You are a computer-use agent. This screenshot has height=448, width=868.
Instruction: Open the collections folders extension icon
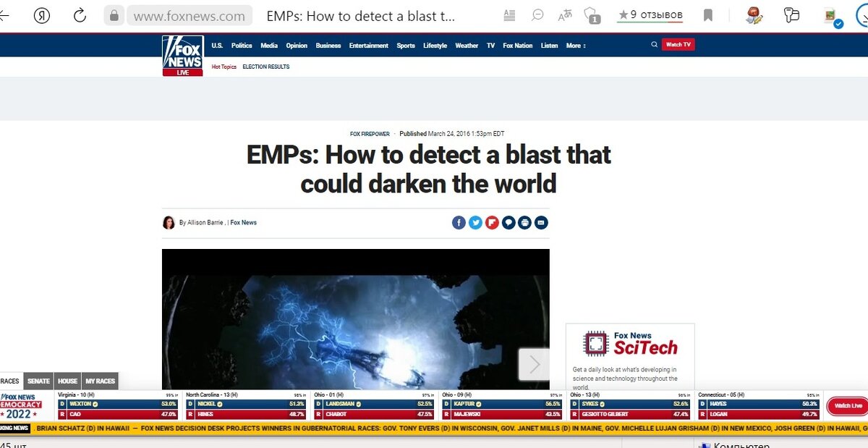[x=791, y=15]
